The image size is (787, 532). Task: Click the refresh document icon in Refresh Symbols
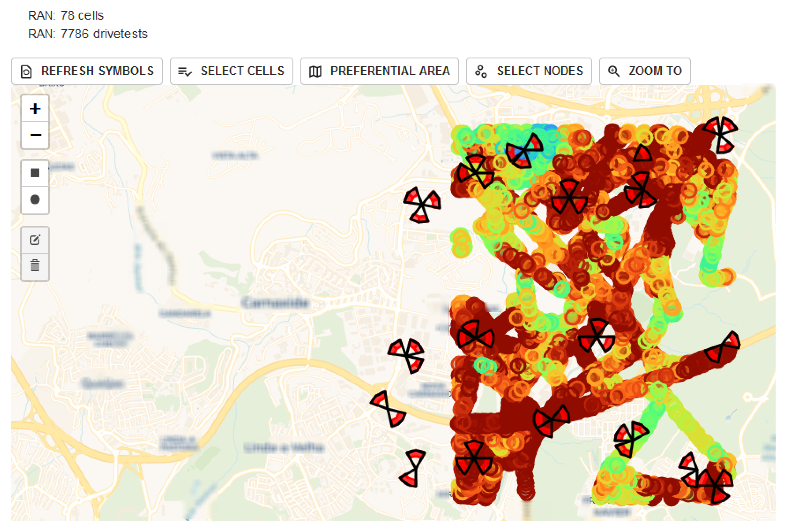coord(26,71)
